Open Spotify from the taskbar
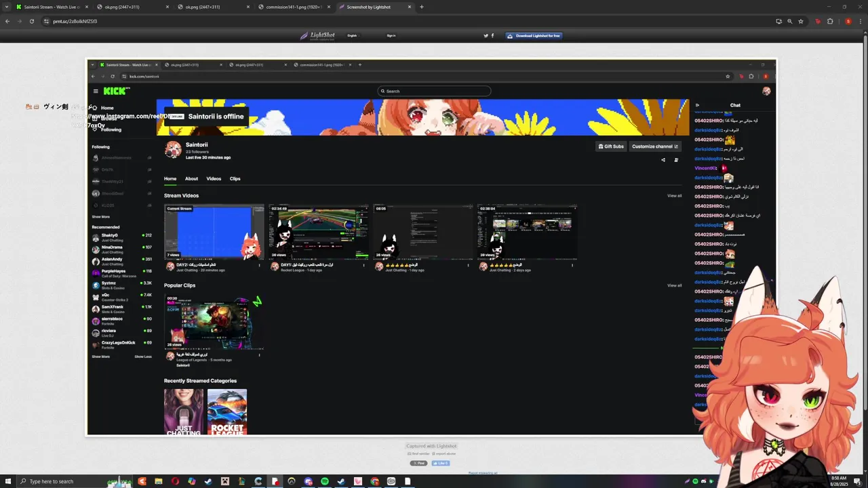 325,481
